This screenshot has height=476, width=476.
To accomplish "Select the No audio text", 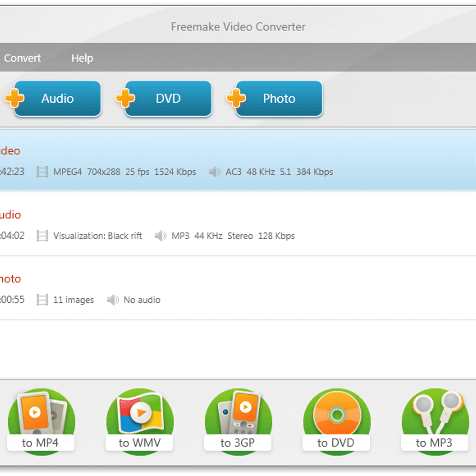I will [142, 300].
